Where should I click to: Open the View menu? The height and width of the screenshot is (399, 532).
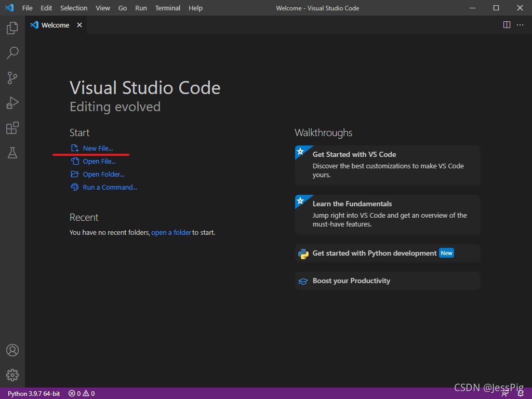tap(103, 8)
